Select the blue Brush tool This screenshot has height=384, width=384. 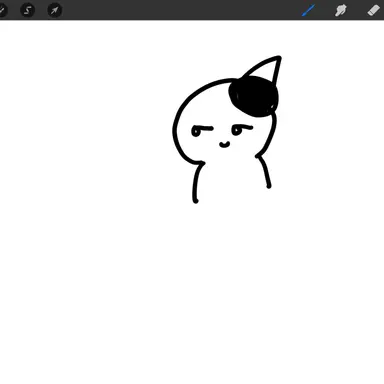pos(308,10)
